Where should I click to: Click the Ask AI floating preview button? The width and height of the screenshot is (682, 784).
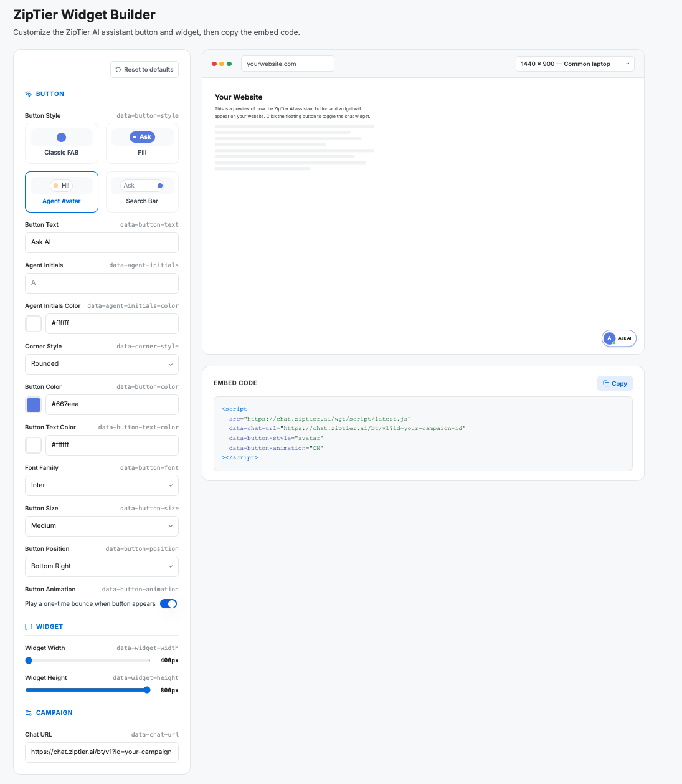619,338
